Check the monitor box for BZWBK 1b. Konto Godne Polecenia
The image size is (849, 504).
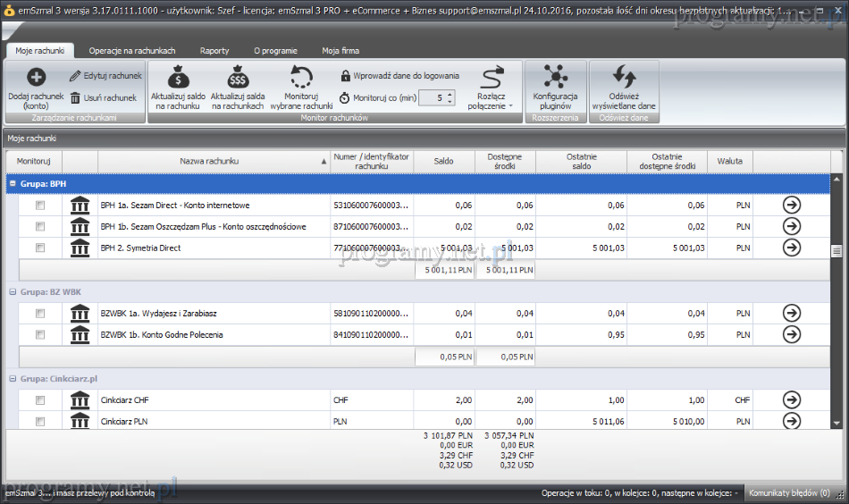[40, 335]
